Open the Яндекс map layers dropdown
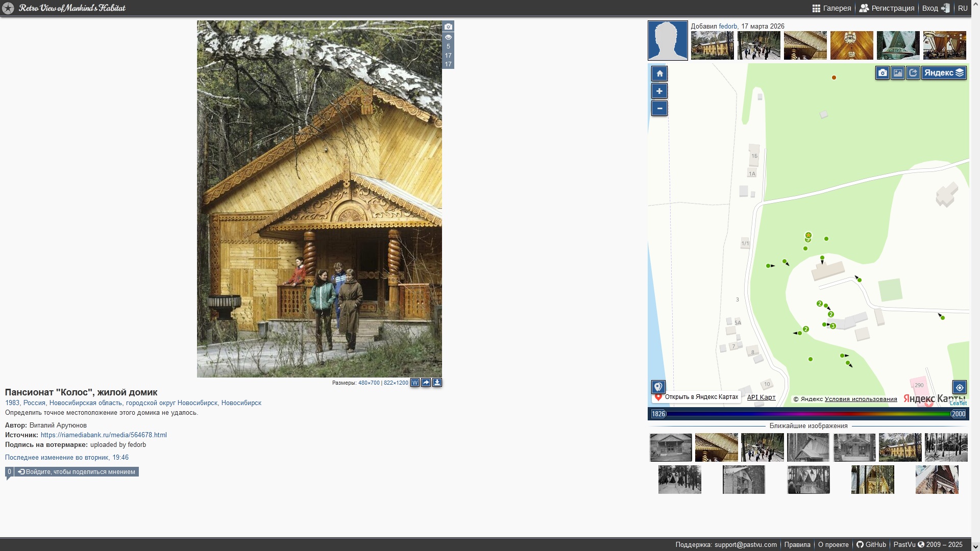This screenshot has width=980, height=551. [x=944, y=73]
